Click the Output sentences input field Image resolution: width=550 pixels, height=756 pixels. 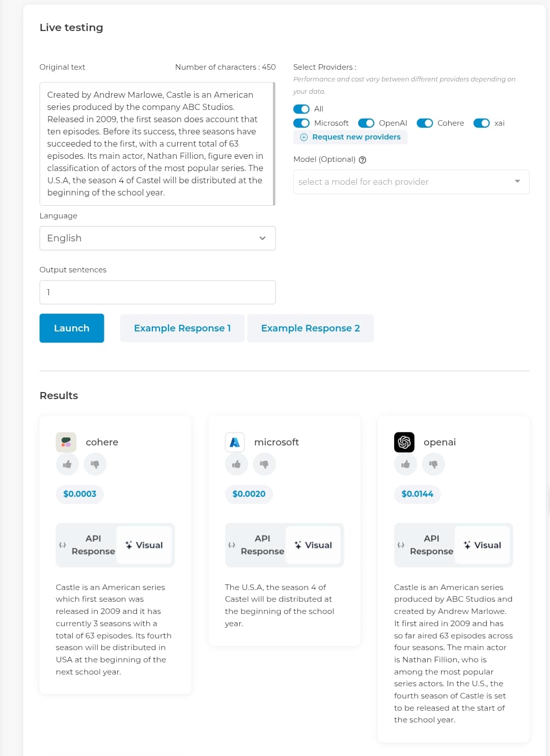coord(157,292)
